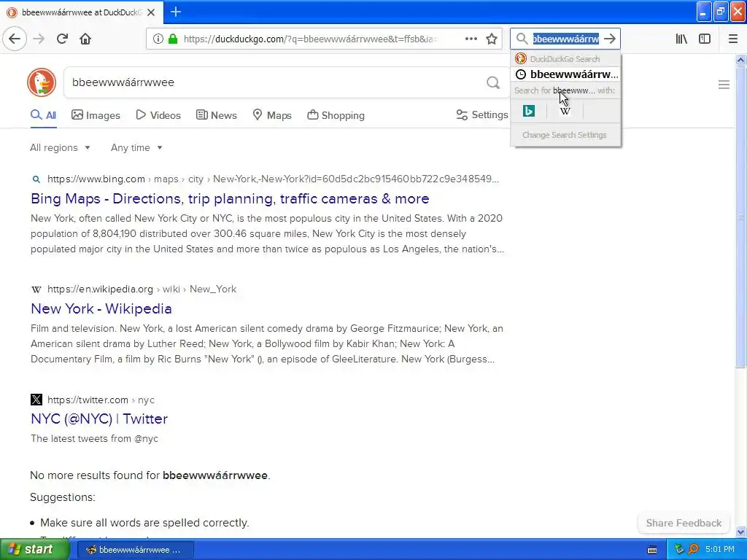Search with Wikipedia one-off engine icon
The height and width of the screenshot is (560, 747).
[565, 111]
